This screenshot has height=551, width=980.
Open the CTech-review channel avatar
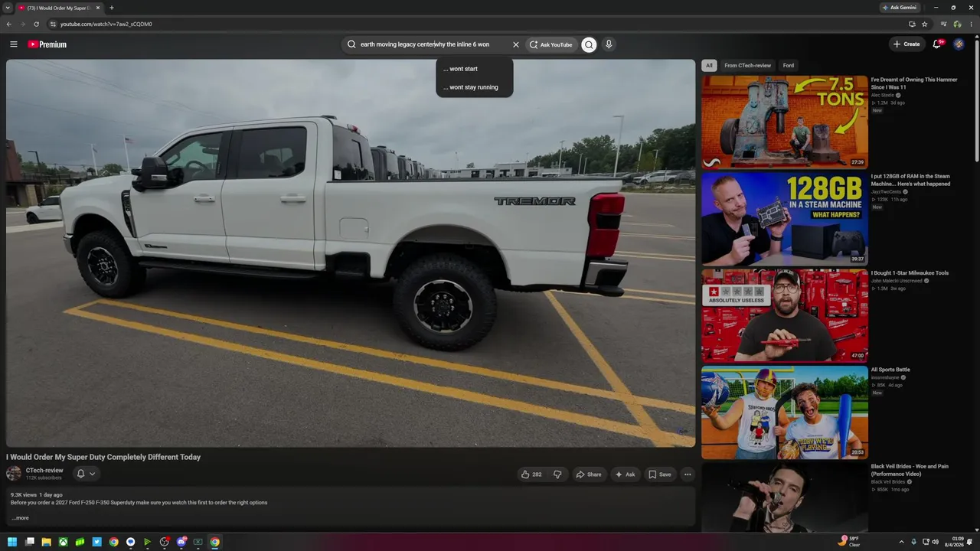[x=14, y=474]
